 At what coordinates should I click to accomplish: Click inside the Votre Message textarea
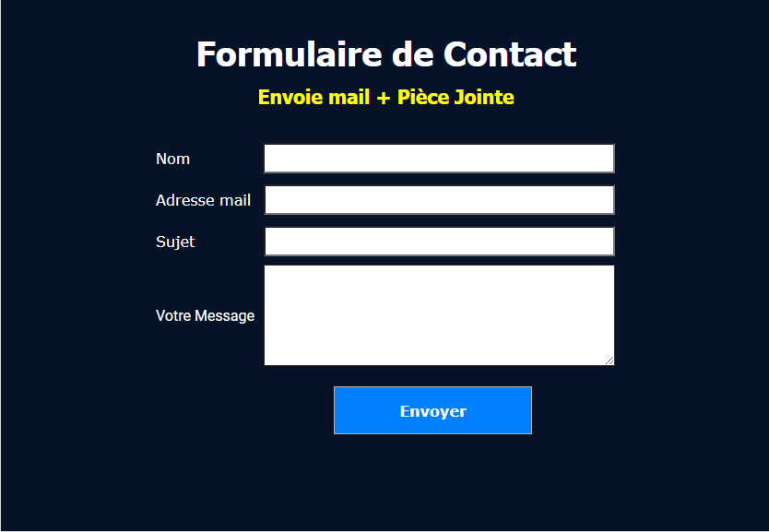pyautogui.click(x=439, y=315)
